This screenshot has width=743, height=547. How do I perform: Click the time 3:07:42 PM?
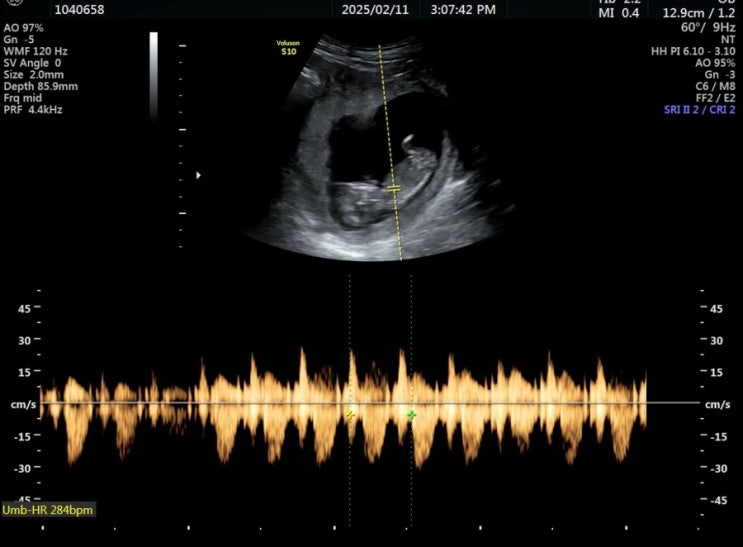tap(463, 9)
